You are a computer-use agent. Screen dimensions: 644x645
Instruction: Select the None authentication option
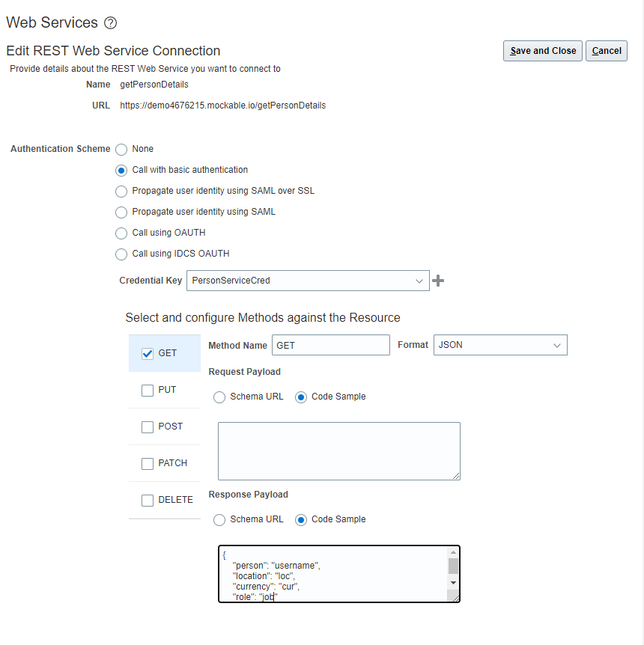point(121,150)
